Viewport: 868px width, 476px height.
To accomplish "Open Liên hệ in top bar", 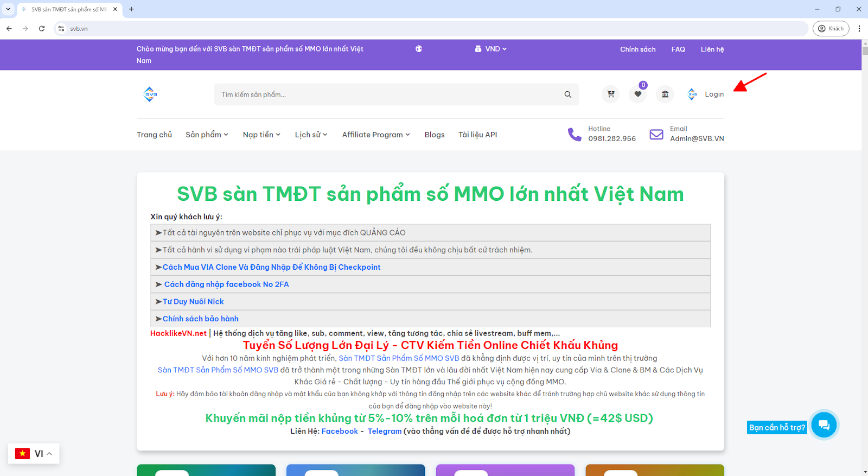I will tap(712, 49).
